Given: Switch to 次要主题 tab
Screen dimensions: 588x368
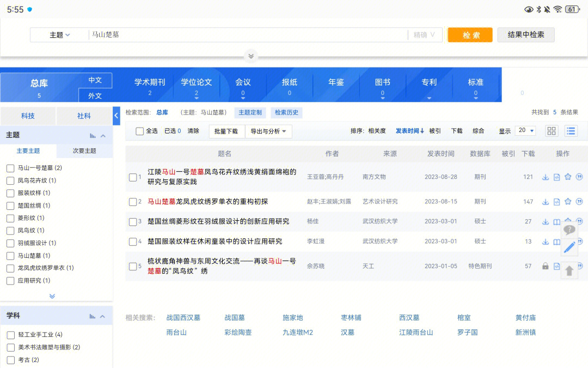Looking at the screenshot, I should [x=84, y=150].
